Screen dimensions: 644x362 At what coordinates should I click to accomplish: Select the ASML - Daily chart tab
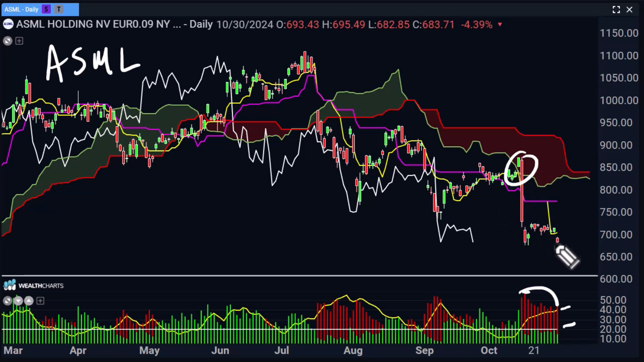40,9
